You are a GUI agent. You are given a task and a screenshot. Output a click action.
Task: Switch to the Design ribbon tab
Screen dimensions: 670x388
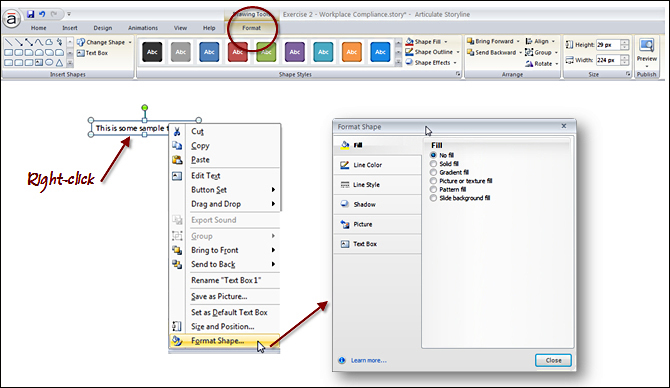[103, 28]
